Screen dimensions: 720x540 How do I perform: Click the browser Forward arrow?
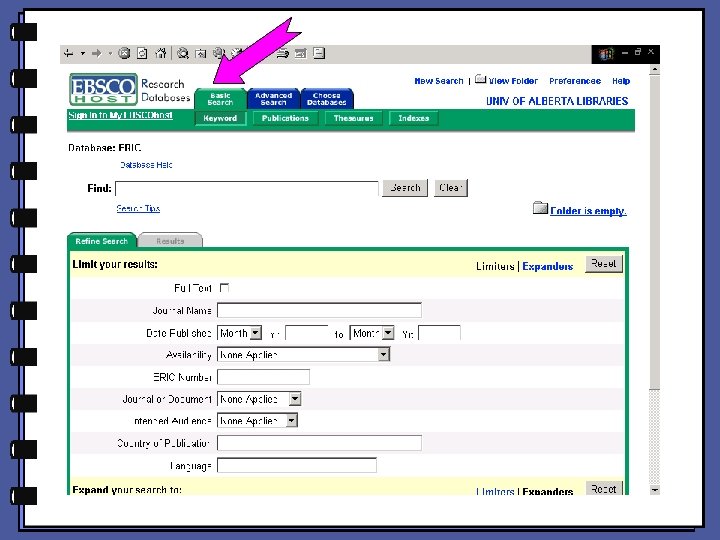coord(96,54)
